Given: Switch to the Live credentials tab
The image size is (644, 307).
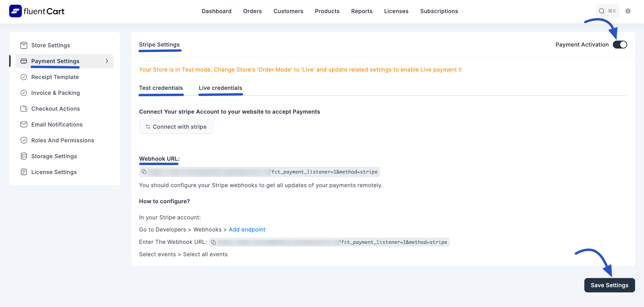Looking at the screenshot, I should (x=220, y=88).
